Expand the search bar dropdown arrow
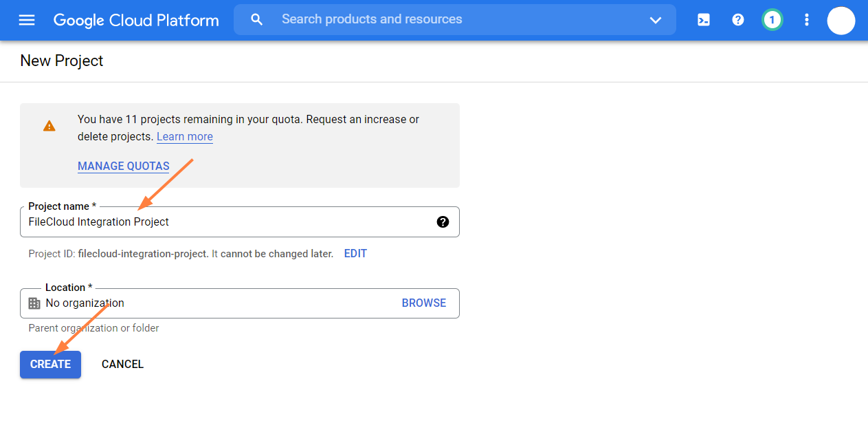This screenshot has width=868, height=432. pyautogui.click(x=655, y=20)
